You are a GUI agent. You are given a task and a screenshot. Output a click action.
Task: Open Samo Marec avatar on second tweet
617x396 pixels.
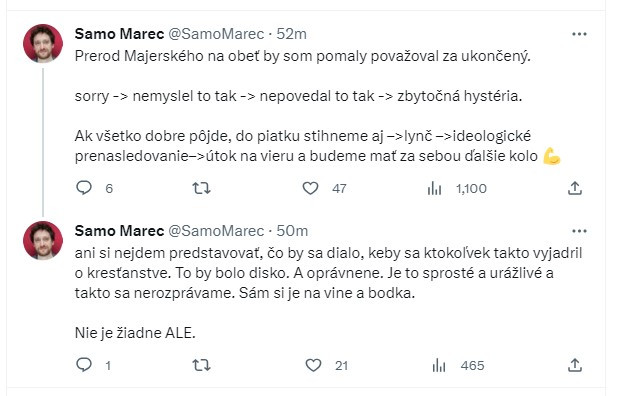tap(43, 240)
